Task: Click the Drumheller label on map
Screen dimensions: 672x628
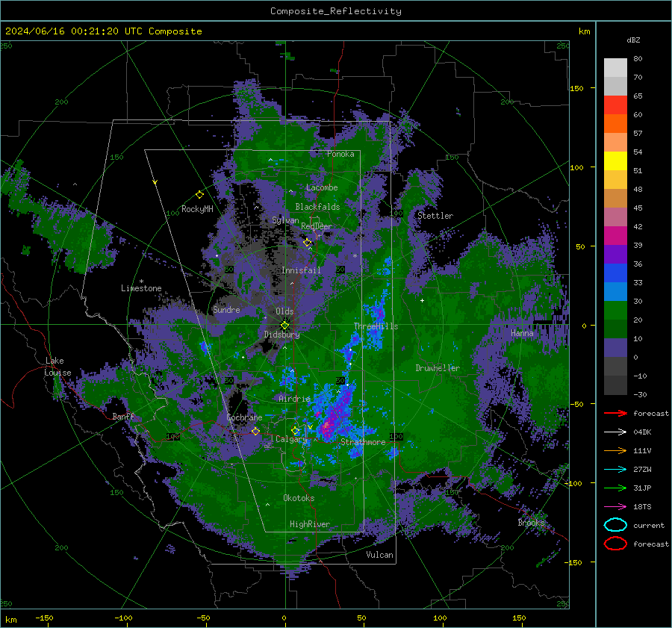Action: pyautogui.click(x=438, y=368)
